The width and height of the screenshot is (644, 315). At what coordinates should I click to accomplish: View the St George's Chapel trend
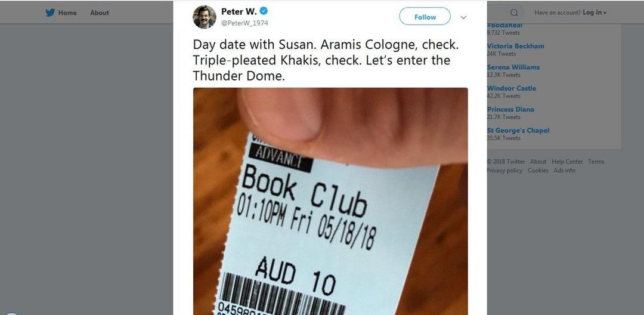click(518, 130)
